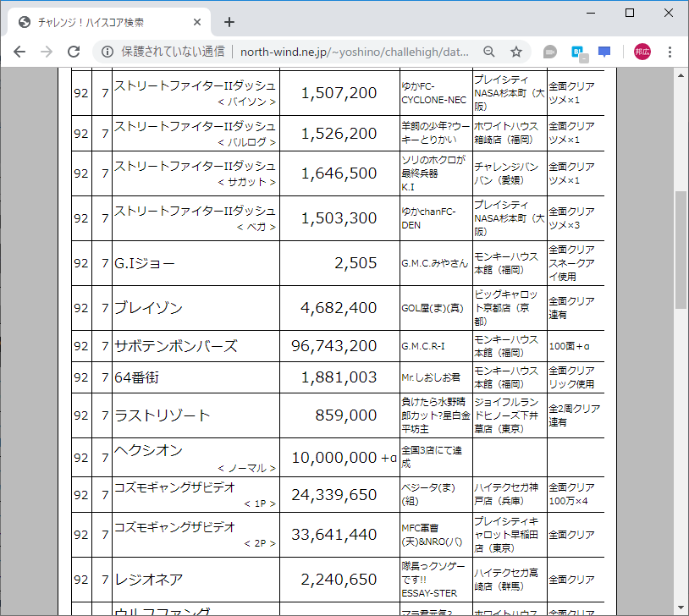
Task: Click score 2,240,650
Action: pos(339,580)
